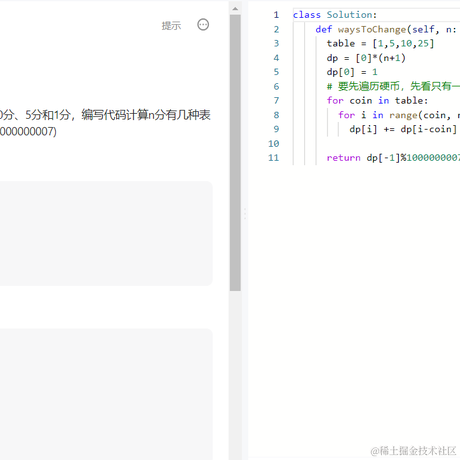Click the scrollbar up arrow

tap(235, 9)
